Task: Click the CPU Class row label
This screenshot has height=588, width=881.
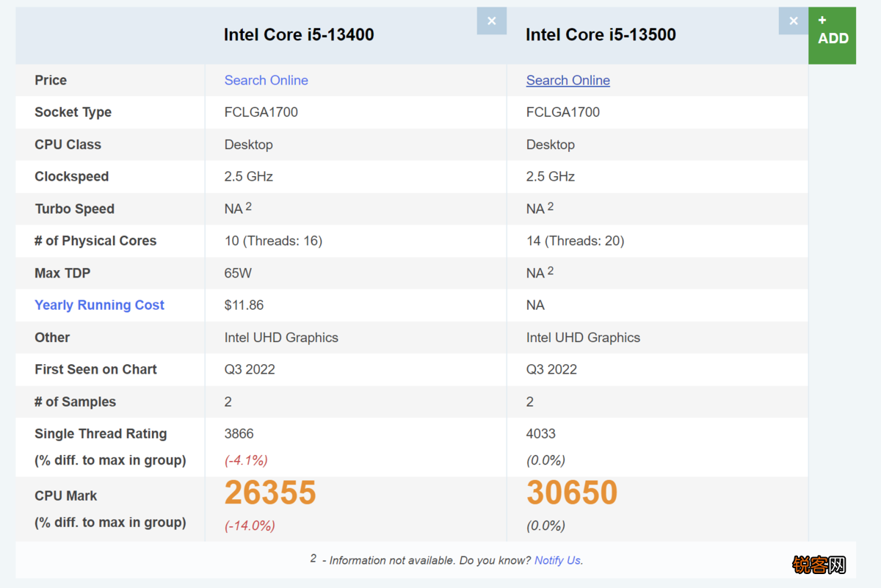Action: coord(68,145)
